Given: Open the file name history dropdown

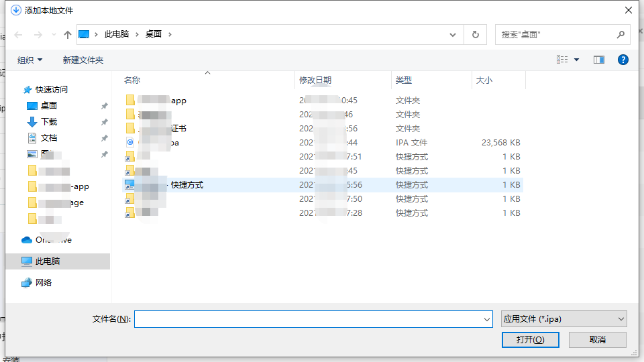Looking at the screenshot, I should pos(487,319).
